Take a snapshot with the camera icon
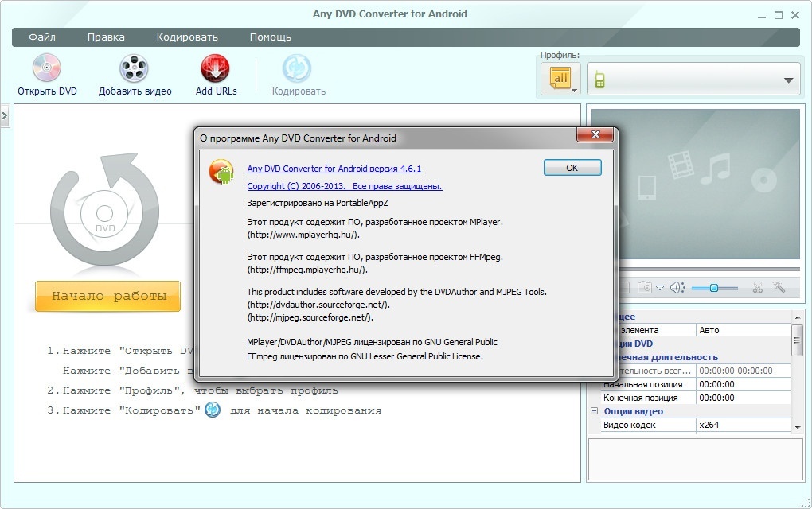The image size is (812, 509). click(x=645, y=287)
